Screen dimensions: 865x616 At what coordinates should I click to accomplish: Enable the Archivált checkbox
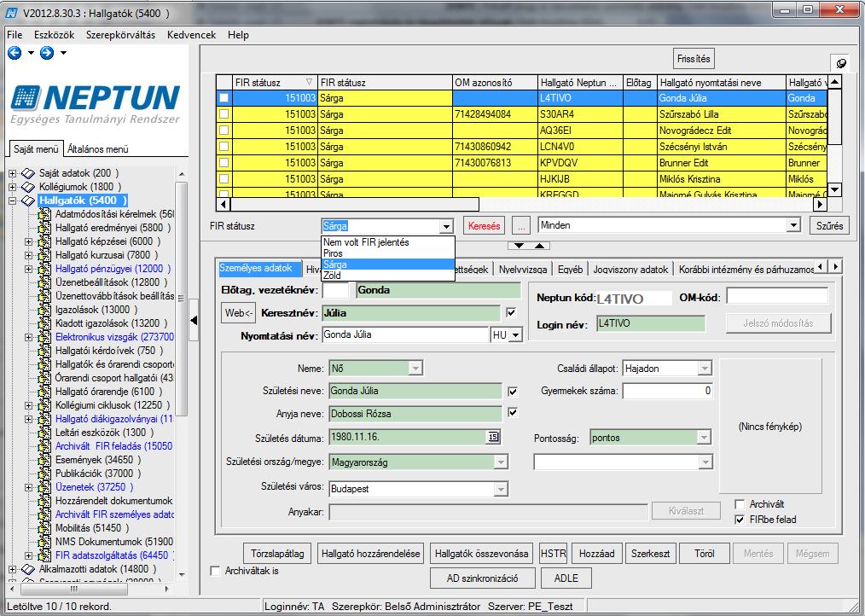[740, 504]
